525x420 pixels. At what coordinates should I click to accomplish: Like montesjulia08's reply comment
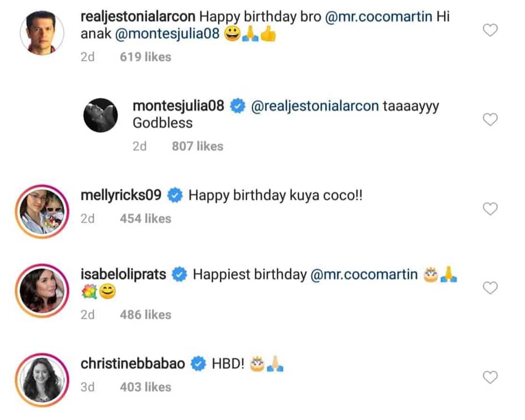490,120
